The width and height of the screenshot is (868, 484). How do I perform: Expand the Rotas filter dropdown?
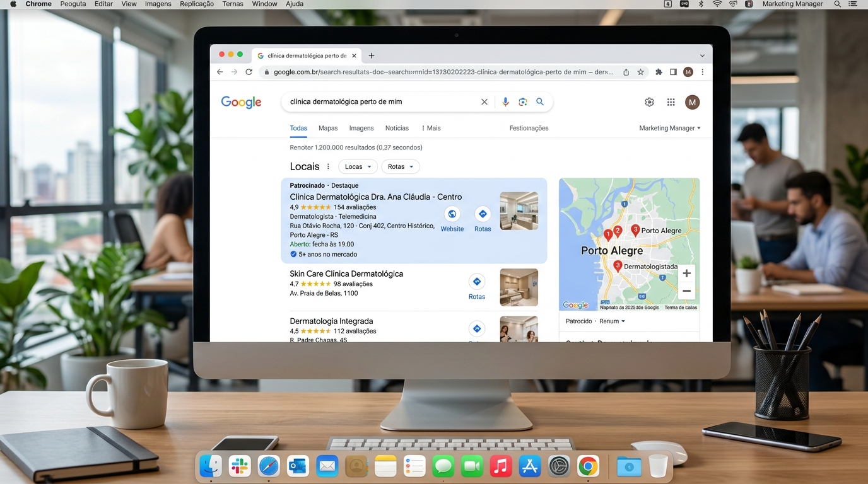[x=400, y=167]
